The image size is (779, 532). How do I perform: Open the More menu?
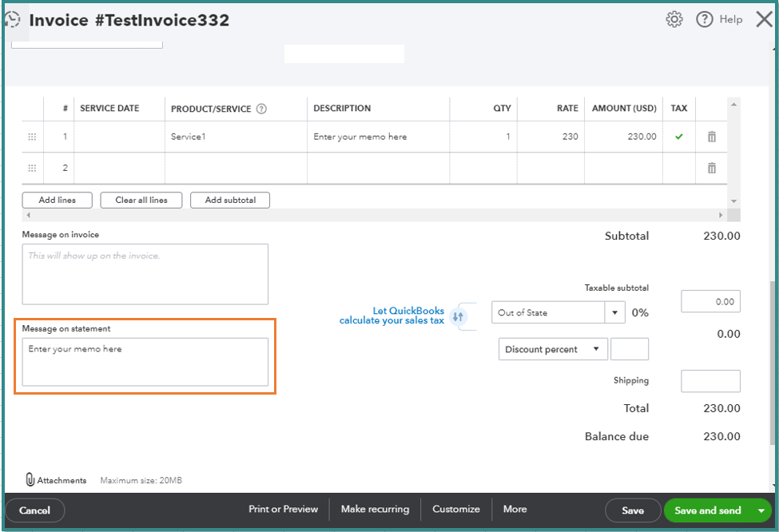click(515, 509)
